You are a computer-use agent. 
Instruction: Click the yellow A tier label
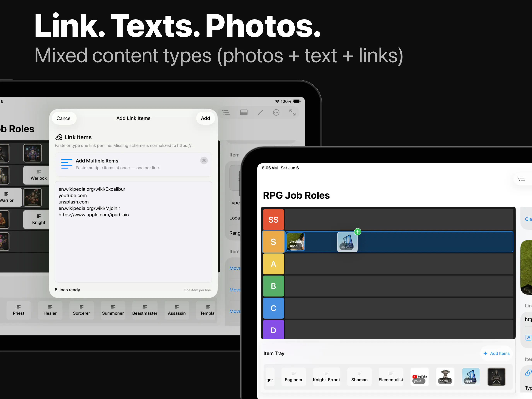click(x=274, y=264)
